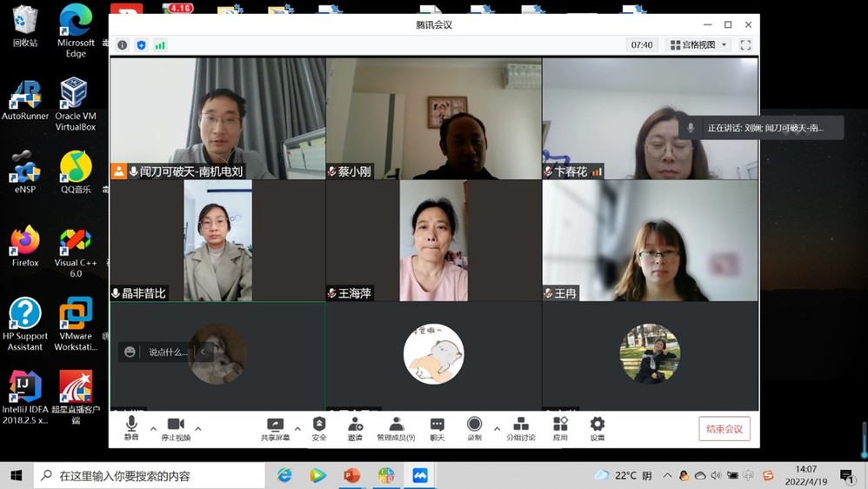Open the Security (安全) settings
868x489 pixels.
(x=319, y=427)
